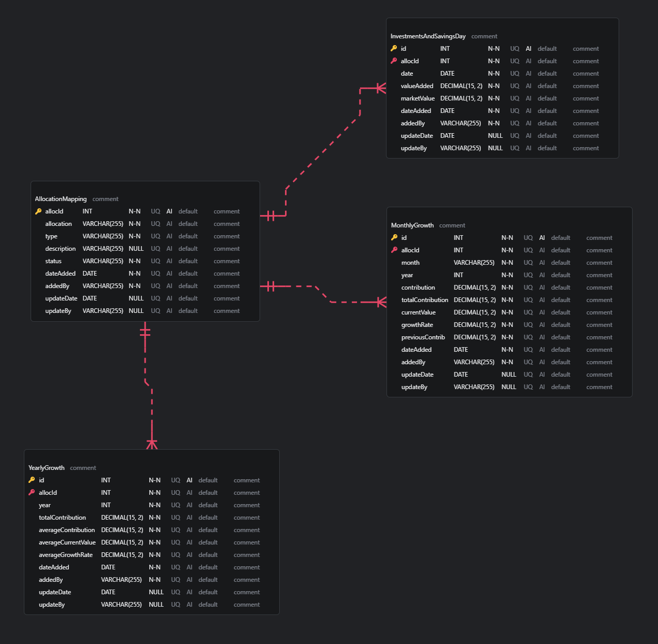Toggle AI on the AllocationMapping allocation column
The height and width of the screenshot is (644, 658).
click(169, 224)
